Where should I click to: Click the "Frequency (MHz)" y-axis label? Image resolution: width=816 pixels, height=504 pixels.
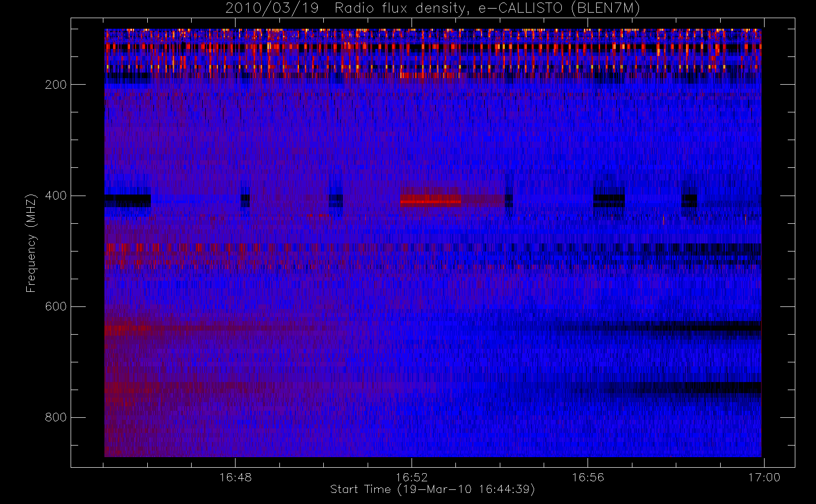pos(31,243)
